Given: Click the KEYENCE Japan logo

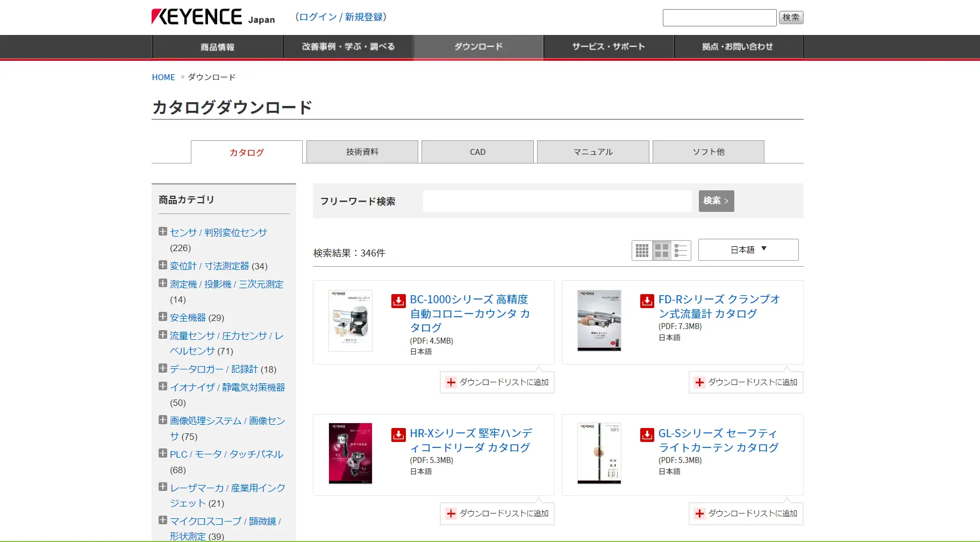Looking at the screenshot, I should point(213,17).
